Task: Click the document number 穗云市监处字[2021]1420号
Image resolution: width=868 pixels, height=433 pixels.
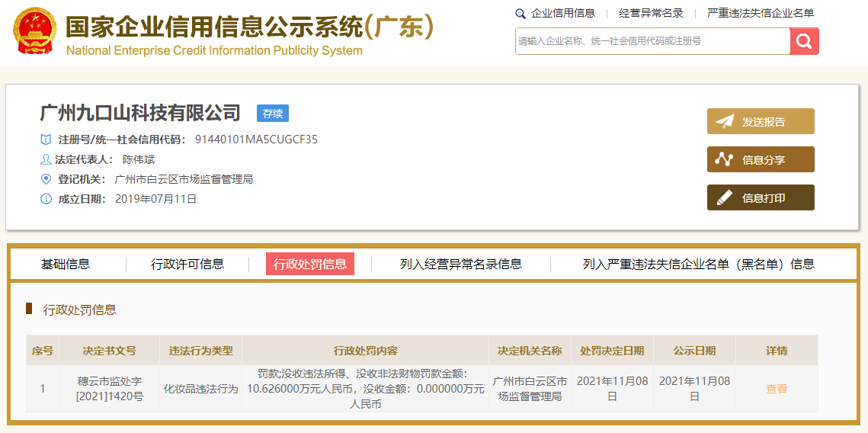Action: tap(109, 389)
